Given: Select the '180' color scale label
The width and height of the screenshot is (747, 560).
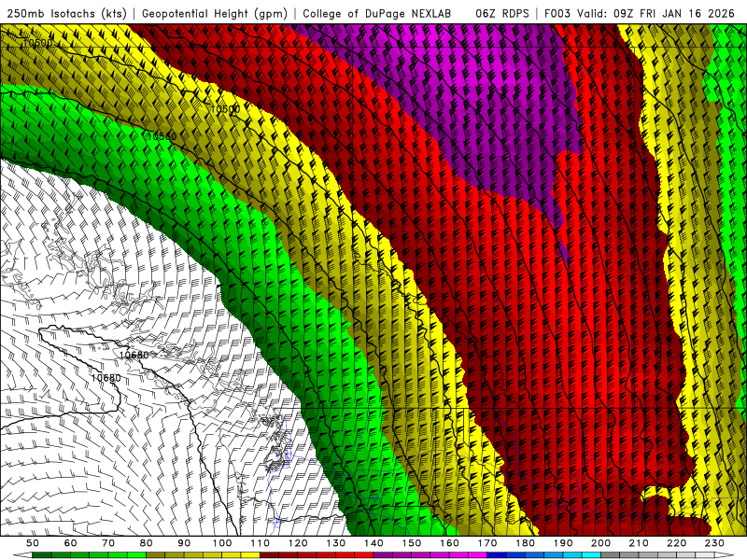Looking at the screenshot, I should coord(525,543).
